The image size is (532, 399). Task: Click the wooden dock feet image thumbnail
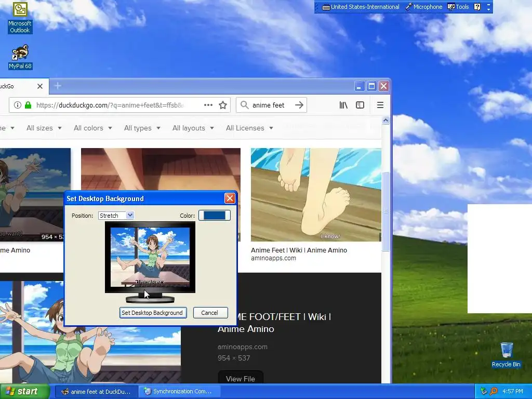(x=316, y=195)
